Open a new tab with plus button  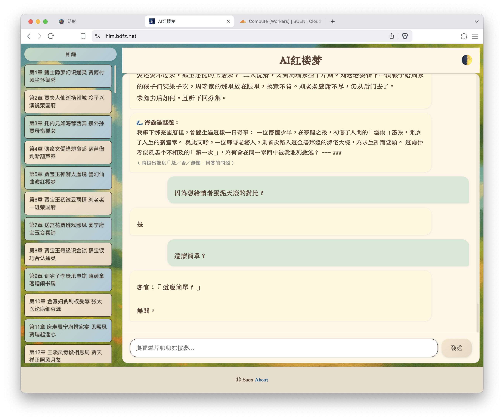[x=332, y=21]
